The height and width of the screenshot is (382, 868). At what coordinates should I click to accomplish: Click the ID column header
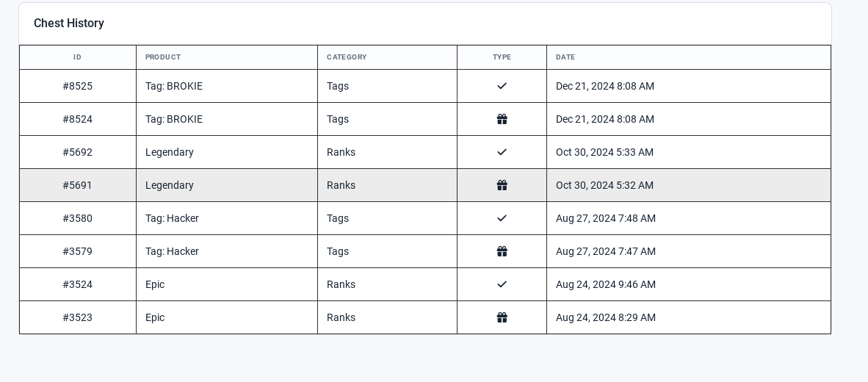78,57
